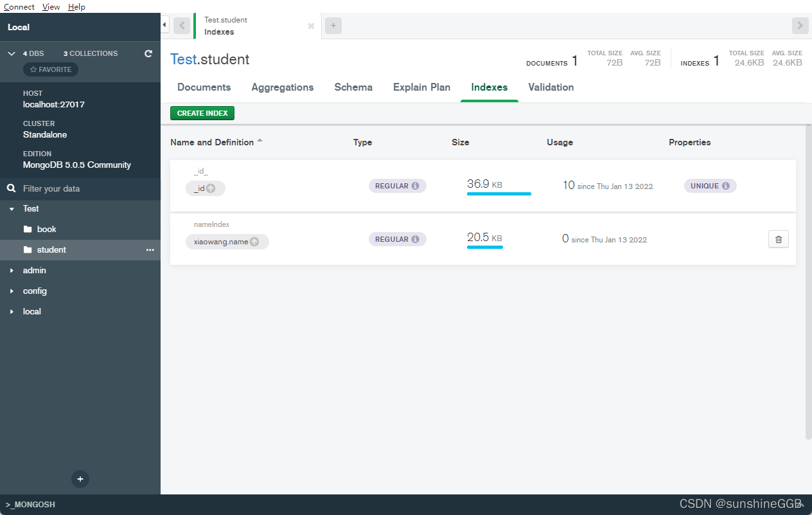812x515 pixels.
Task: Click the ascending arrow on xiaowang.name field
Action: click(254, 242)
